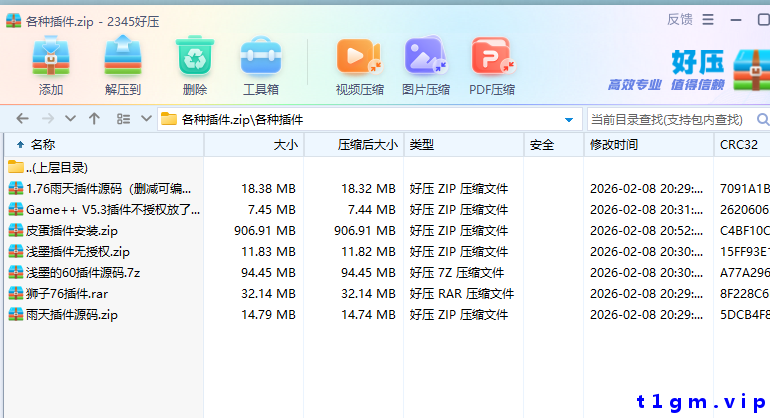Click the view mode list icon
This screenshot has width=770, height=418.
coord(123,119)
